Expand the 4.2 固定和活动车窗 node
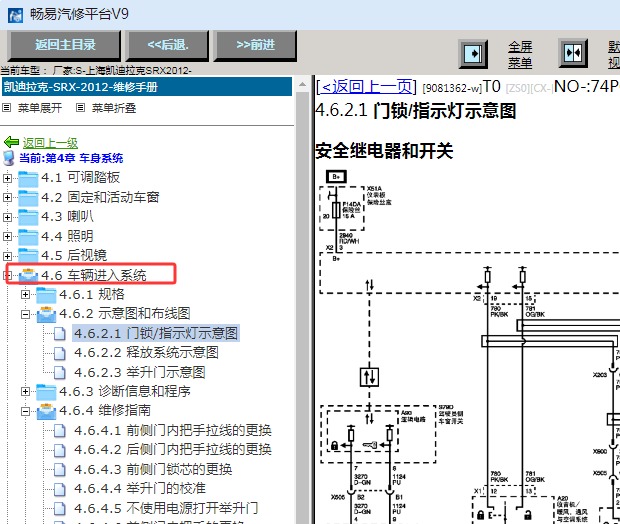This screenshot has height=524, width=620. coord(7,197)
